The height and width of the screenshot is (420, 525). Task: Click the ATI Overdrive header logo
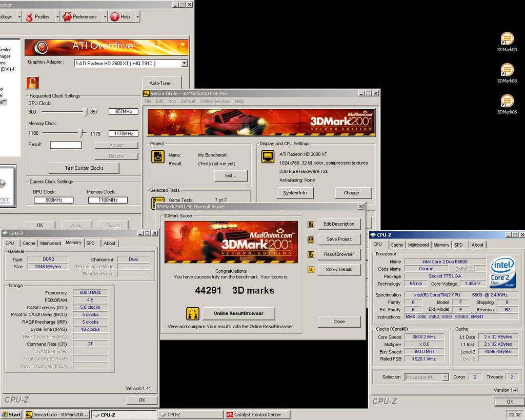coord(42,47)
